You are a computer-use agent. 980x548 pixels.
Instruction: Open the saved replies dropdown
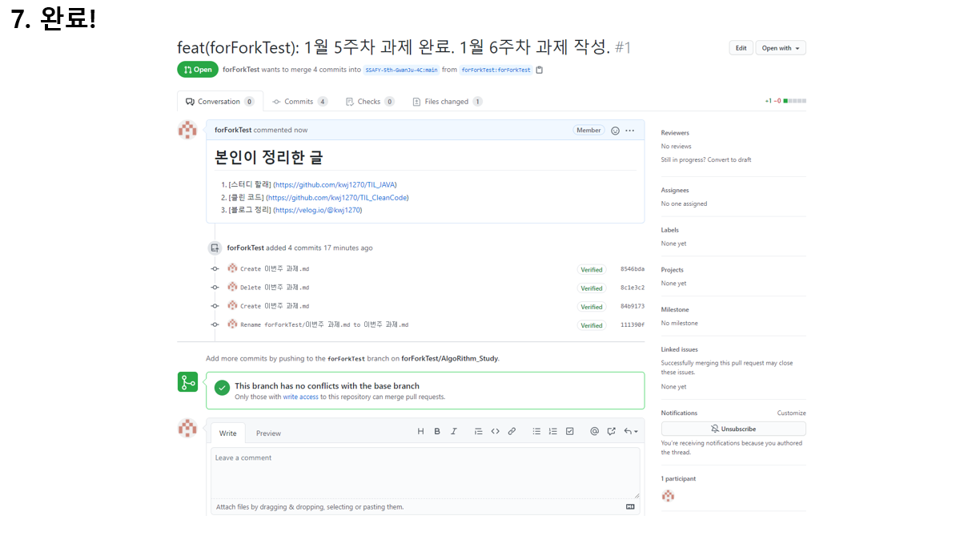pyautogui.click(x=631, y=431)
